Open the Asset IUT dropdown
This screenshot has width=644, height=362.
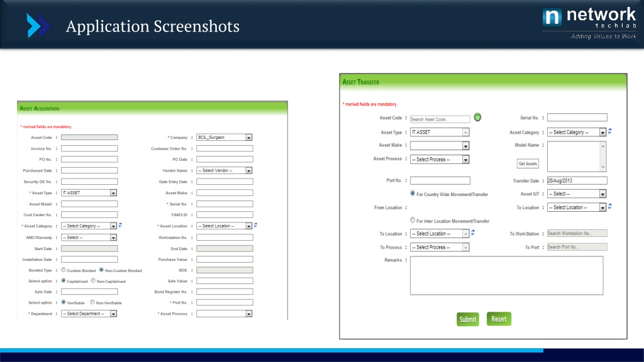(577, 194)
